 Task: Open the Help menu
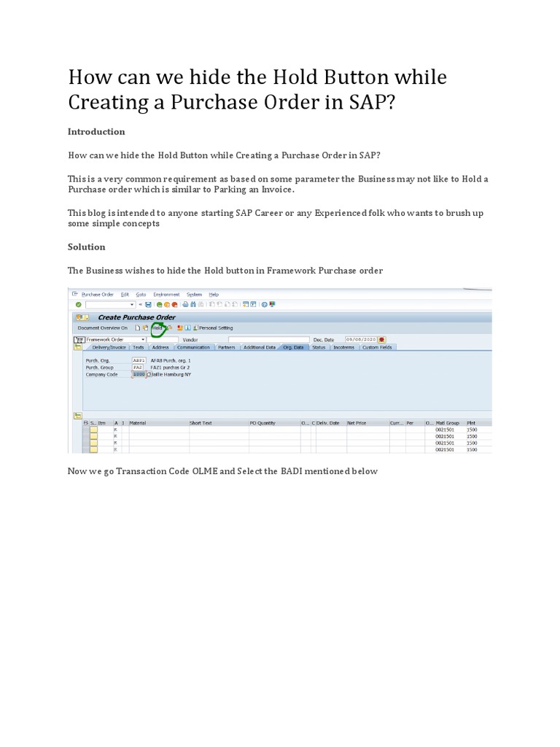[214, 295]
